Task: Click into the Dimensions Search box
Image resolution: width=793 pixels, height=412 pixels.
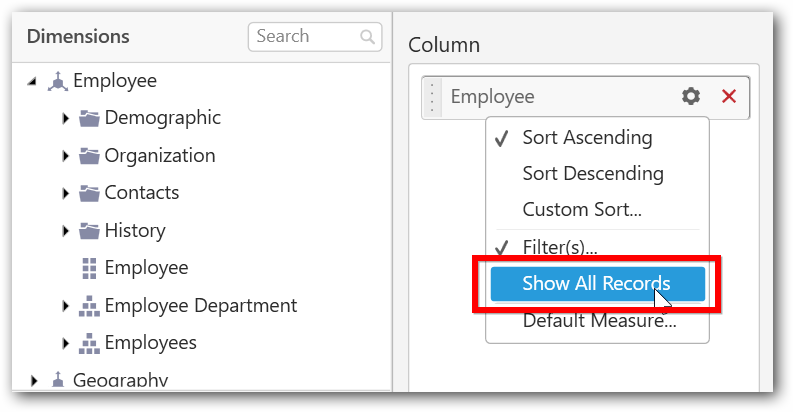Action: click(x=303, y=37)
